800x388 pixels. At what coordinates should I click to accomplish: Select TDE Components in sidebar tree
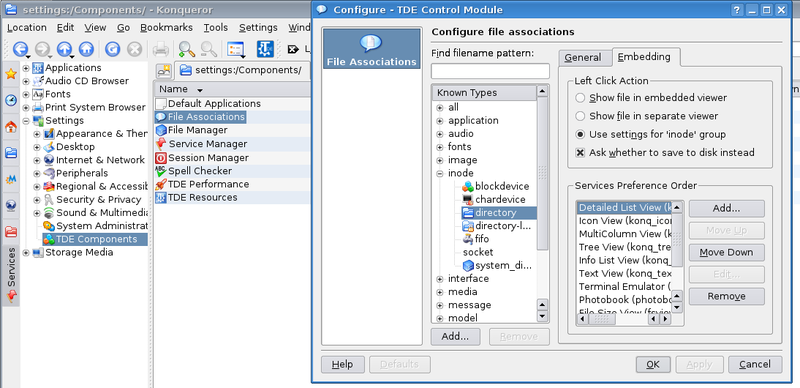tap(96, 239)
